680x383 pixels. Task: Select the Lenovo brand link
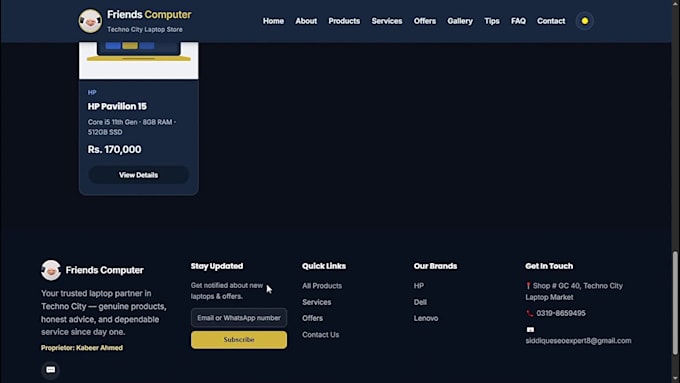tap(426, 318)
